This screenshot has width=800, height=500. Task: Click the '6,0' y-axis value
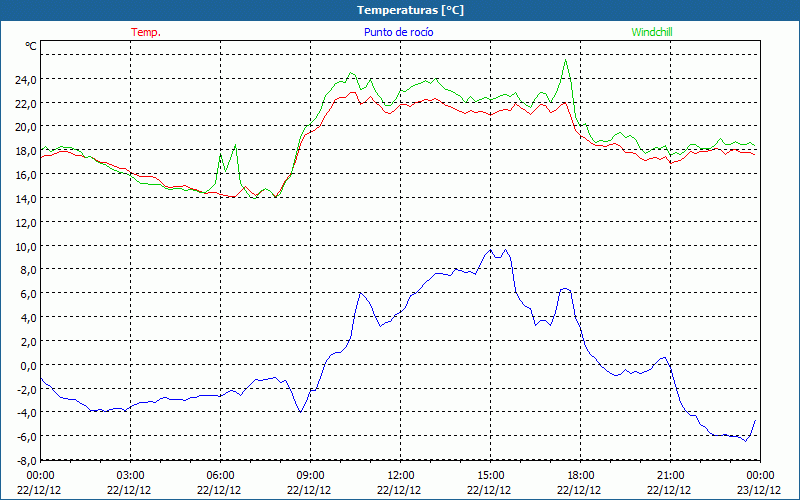29,294
